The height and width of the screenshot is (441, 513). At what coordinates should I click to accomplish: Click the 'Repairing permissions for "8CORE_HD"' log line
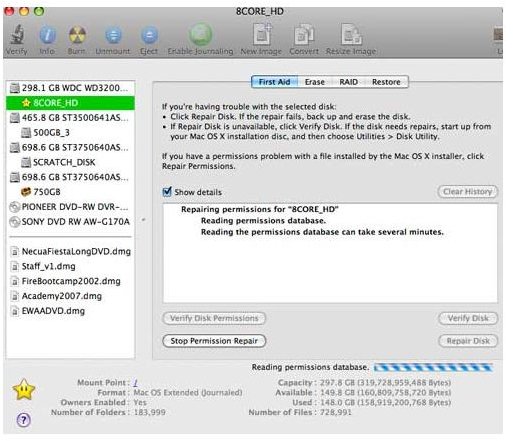pos(260,209)
